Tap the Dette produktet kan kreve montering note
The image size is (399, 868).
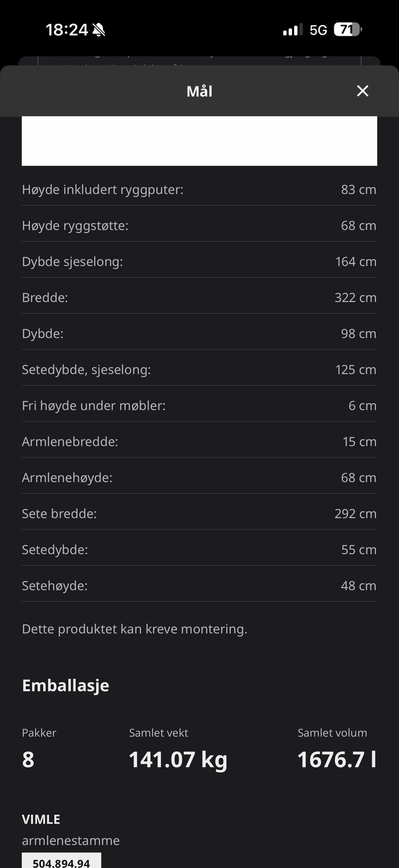click(135, 629)
